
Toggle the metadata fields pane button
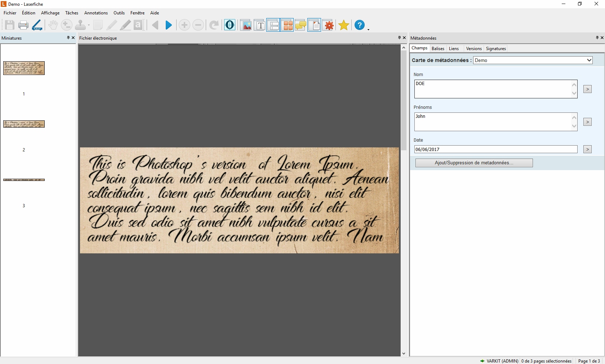[273, 25]
